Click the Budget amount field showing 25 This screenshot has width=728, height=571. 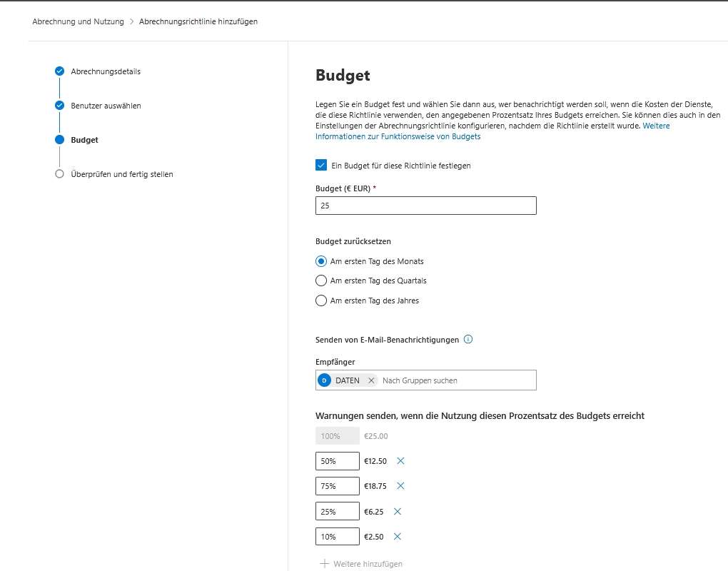425,206
